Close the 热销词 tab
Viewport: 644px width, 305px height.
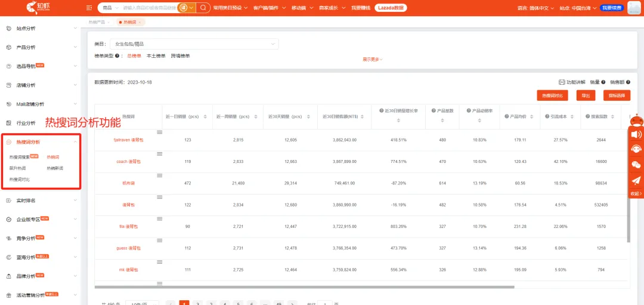point(140,22)
